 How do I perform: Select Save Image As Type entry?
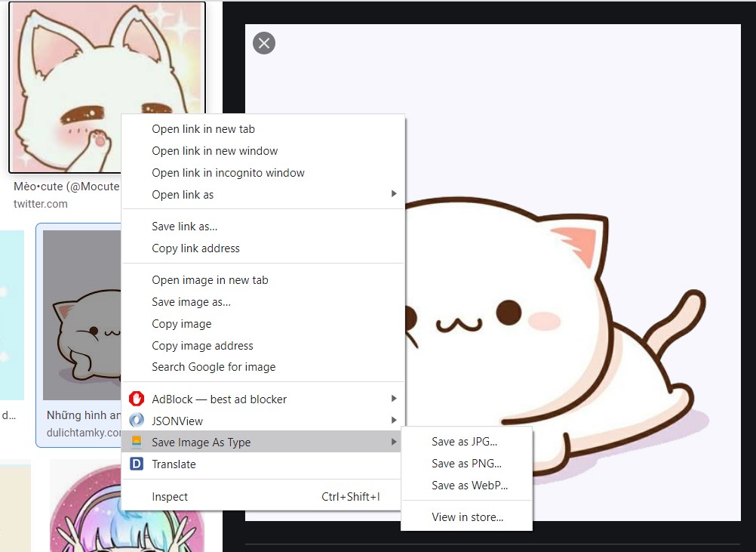261,442
